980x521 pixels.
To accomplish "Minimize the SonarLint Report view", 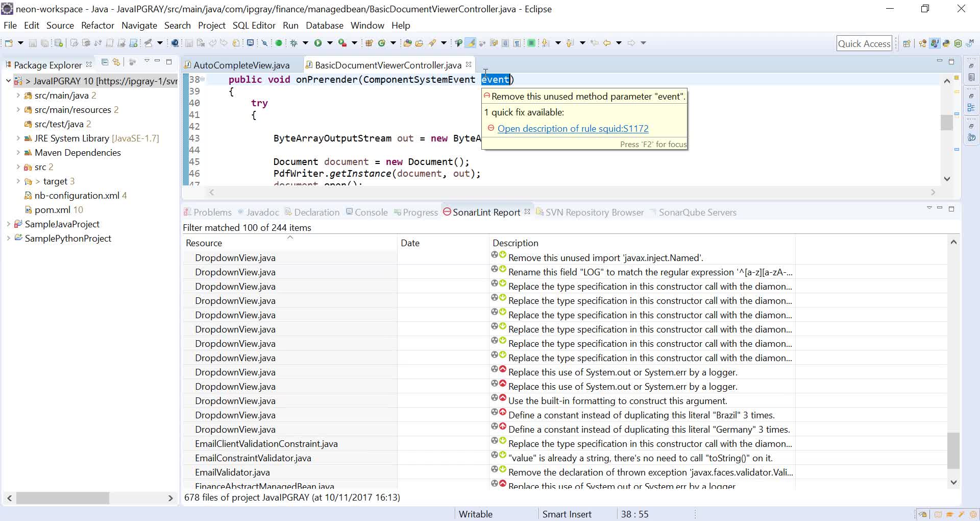I will pos(940,209).
